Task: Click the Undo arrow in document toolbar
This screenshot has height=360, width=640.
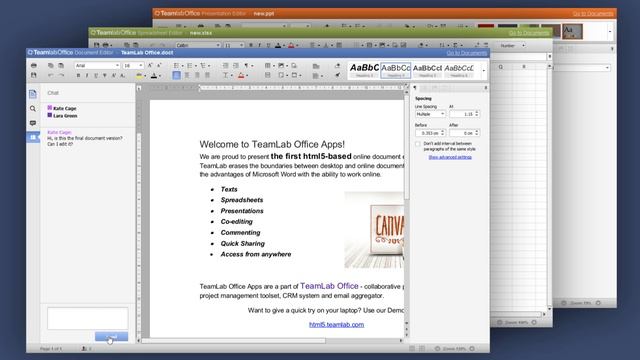Action: click(51, 75)
